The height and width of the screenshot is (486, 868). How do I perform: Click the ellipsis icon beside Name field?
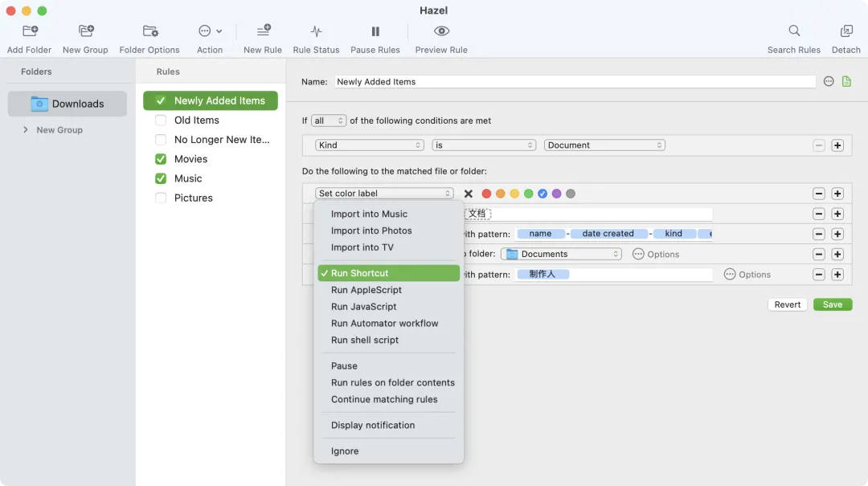point(828,81)
